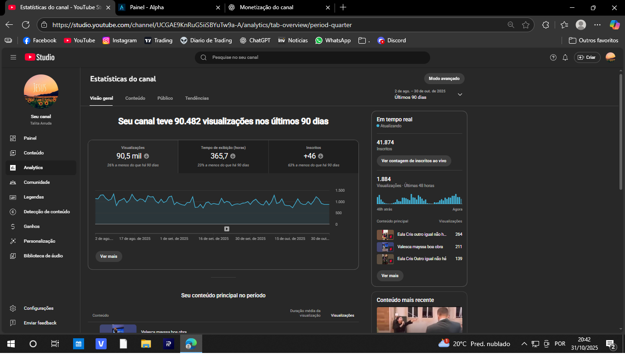This screenshot has height=364, width=625.
Task: Switch to the Tendências tab
Action: [197, 98]
